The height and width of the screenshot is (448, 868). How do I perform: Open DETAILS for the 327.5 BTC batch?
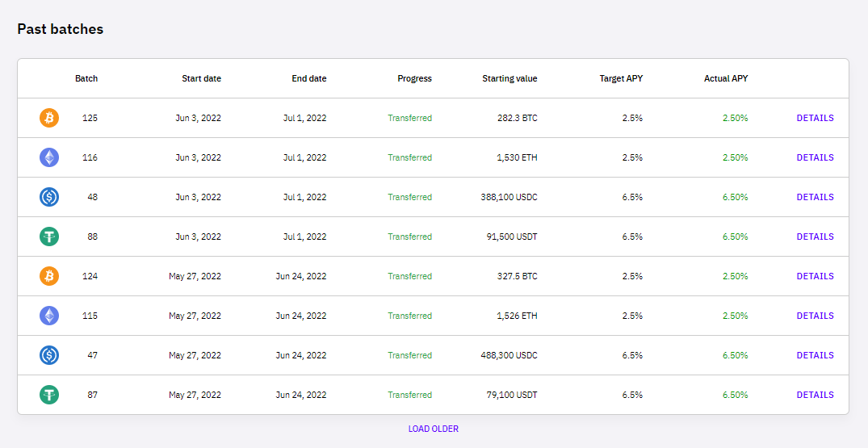(x=815, y=276)
